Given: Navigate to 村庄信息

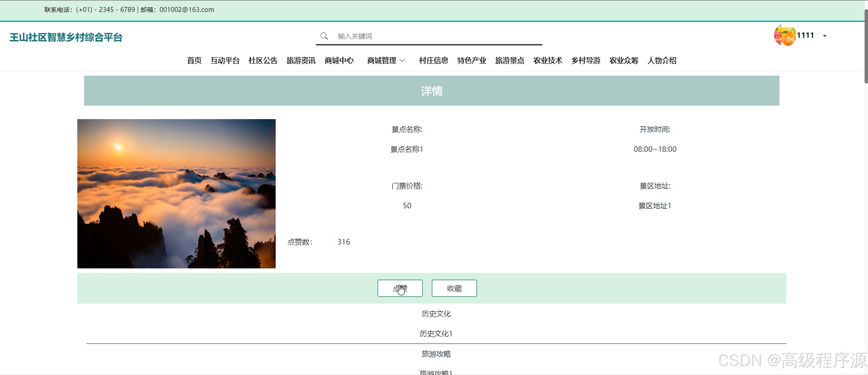Looking at the screenshot, I should (433, 61).
